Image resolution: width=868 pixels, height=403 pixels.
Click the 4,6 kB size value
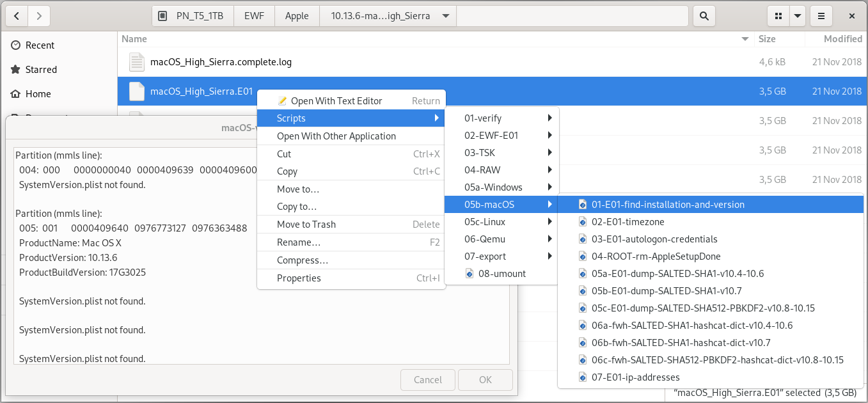coord(772,62)
